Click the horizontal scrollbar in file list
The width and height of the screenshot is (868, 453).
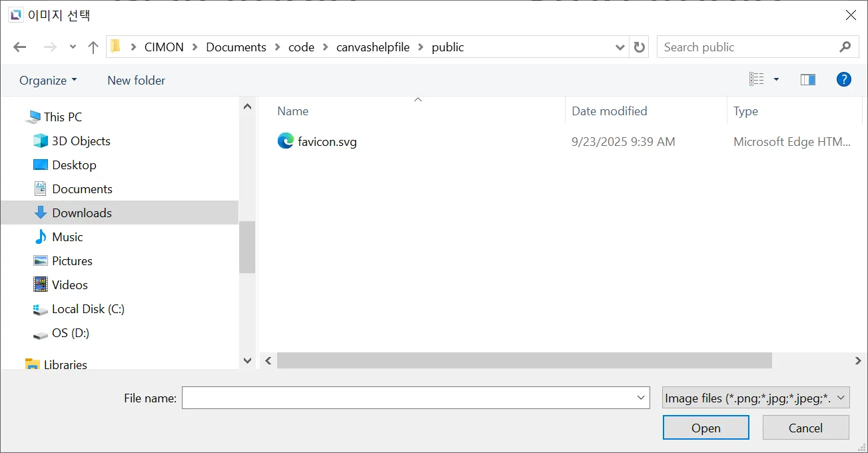(524, 360)
